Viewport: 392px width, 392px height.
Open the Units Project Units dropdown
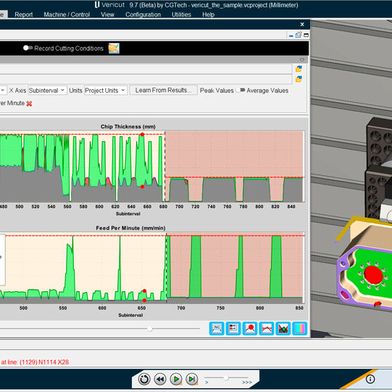pyautogui.click(x=105, y=91)
